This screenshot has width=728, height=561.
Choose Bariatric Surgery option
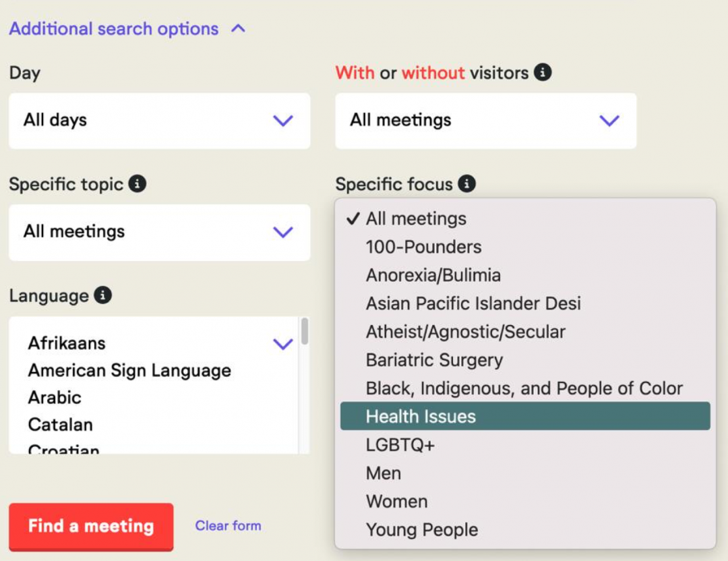coord(434,360)
